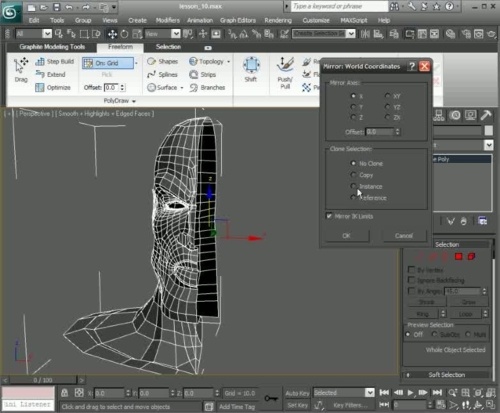Open the 3ds Max application button

(10, 11)
